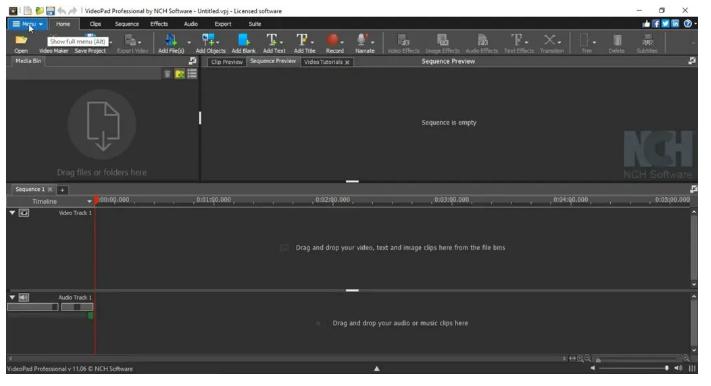
Task: Open the Audio ribbon tab
Action: (190, 24)
